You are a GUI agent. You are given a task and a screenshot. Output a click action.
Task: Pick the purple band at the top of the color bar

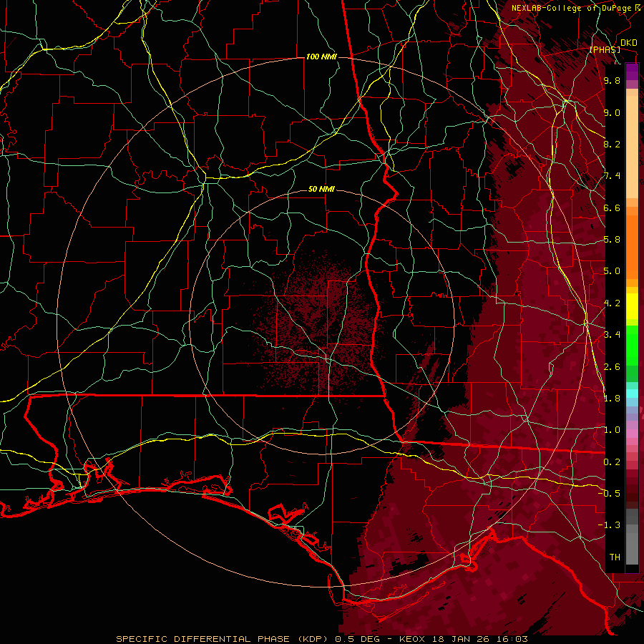632,72
